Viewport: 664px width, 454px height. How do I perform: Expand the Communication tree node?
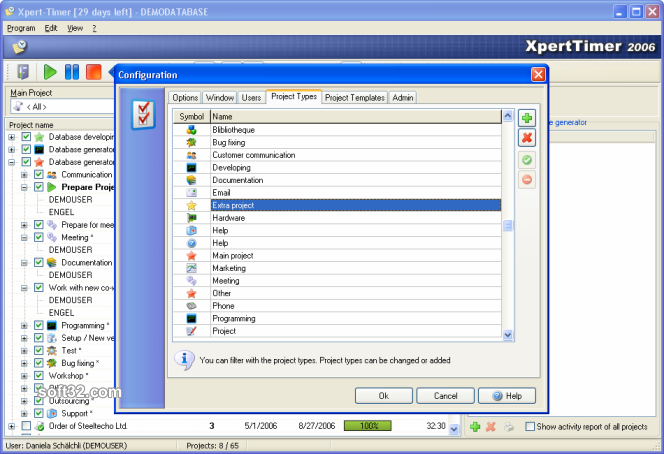click(x=24, y=175)
